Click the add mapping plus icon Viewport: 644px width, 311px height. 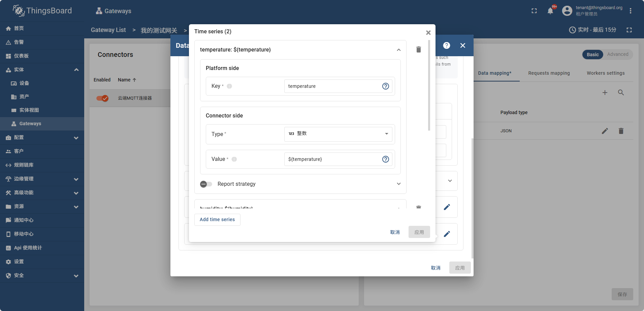pos(605,93)
